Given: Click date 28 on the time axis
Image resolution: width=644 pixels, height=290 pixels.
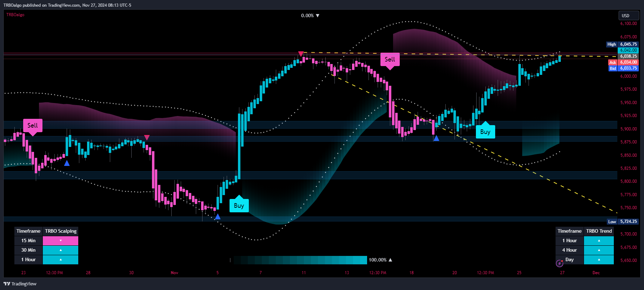Looking at the screenshot, I should (x=88, y=273).
